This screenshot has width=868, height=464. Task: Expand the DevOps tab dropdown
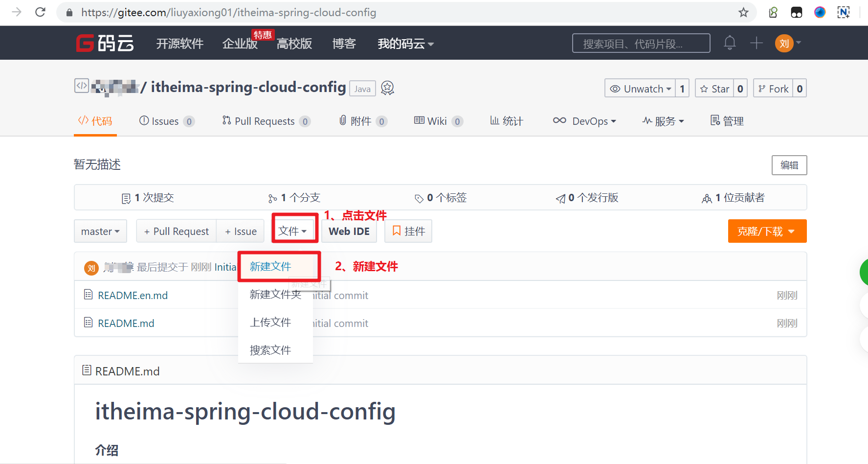[x=584, y=121]
